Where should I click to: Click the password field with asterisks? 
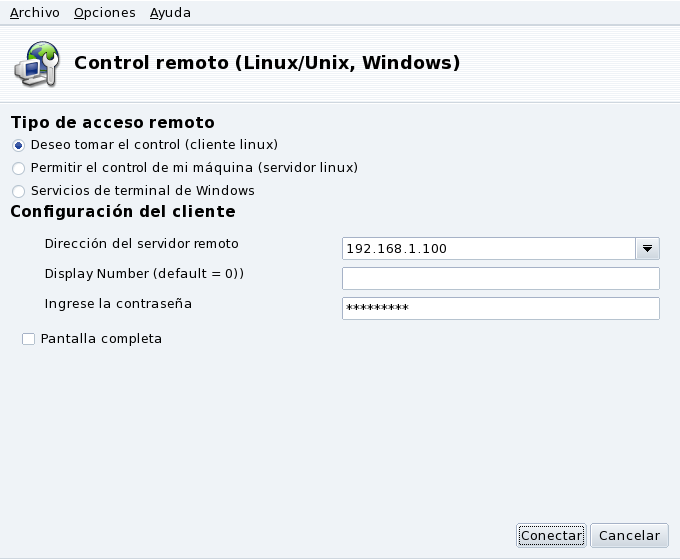(x=500, y=308)
